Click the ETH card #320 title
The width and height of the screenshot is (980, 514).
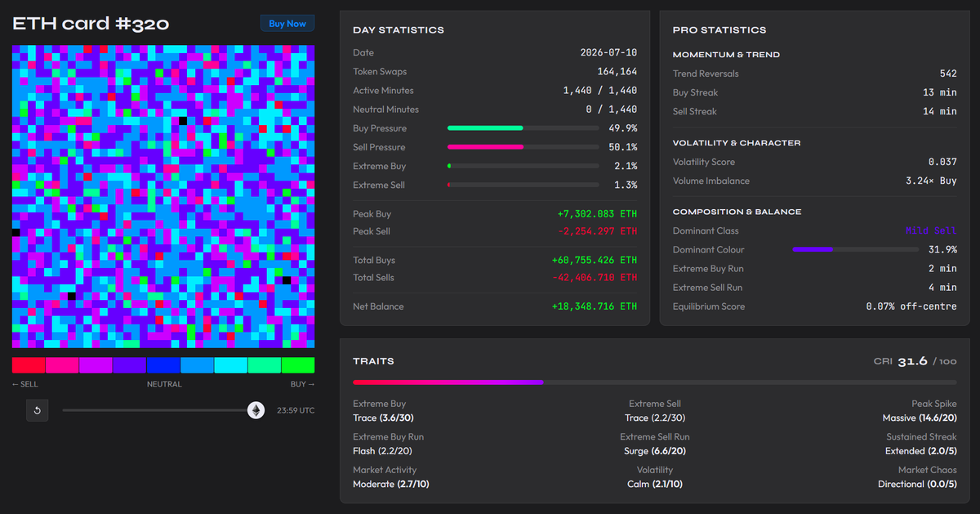click(91, 24)
